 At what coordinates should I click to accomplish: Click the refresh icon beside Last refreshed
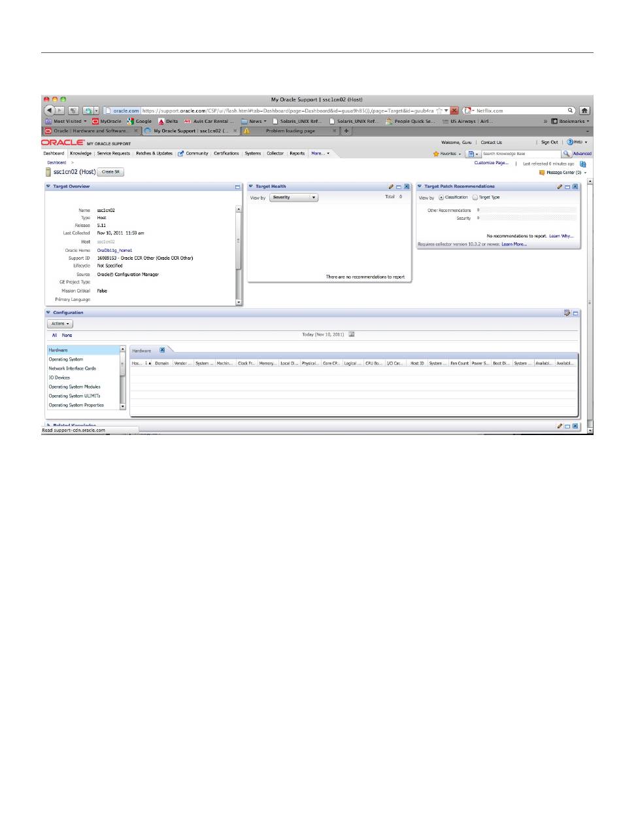(x=582, y=164)
